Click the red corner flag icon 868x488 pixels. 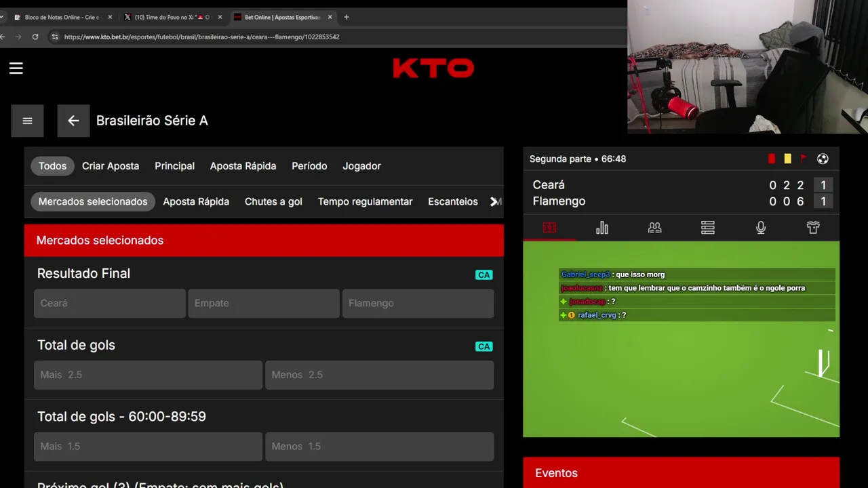[804, 159]
